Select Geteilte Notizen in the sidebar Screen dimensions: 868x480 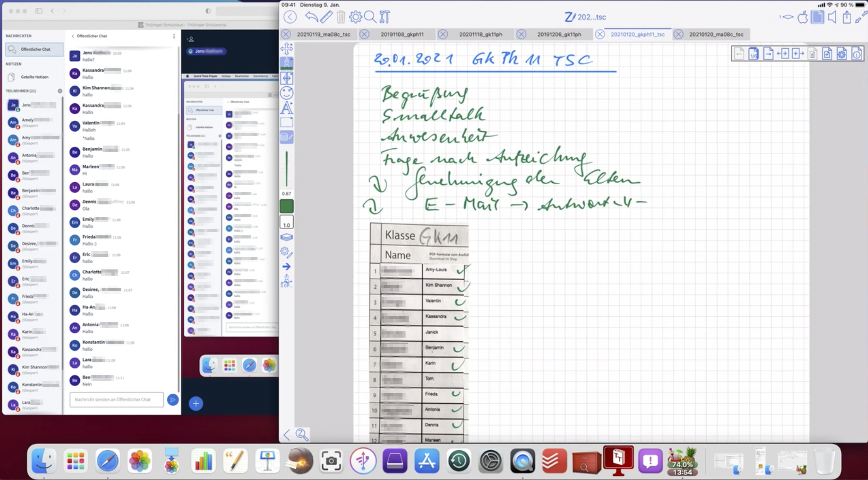(x=34, y=77)
